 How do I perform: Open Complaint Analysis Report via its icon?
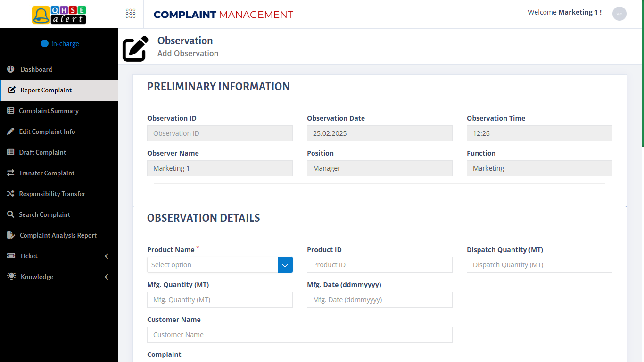tap(10, 235)
